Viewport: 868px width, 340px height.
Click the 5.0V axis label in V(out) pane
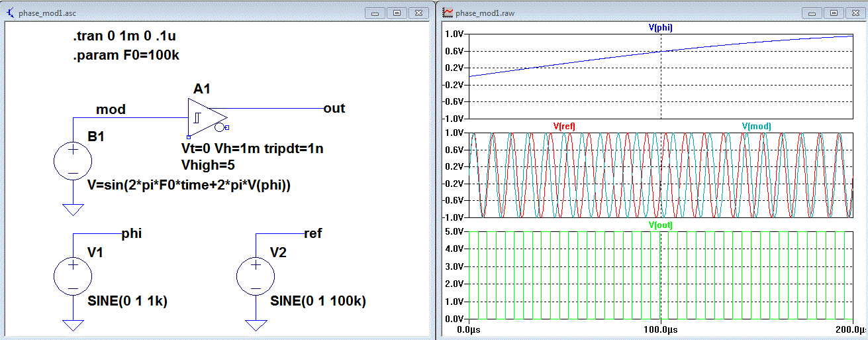(453, 233)
